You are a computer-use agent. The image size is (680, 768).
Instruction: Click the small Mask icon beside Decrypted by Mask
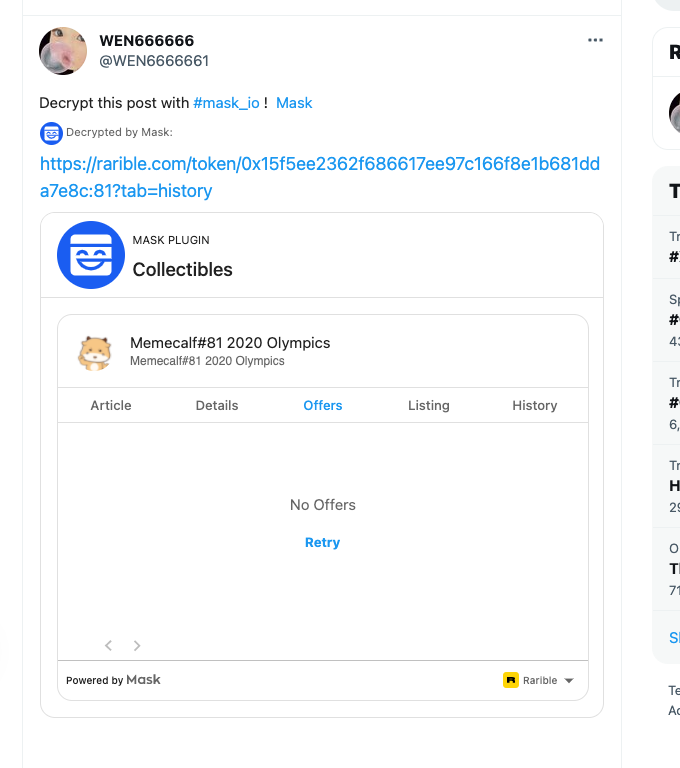[x=51, y=133]
